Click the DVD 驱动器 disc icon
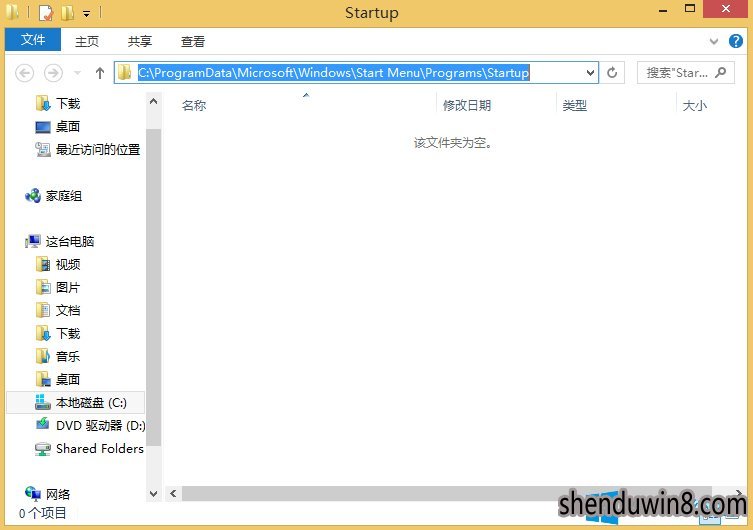 (43, 424)
